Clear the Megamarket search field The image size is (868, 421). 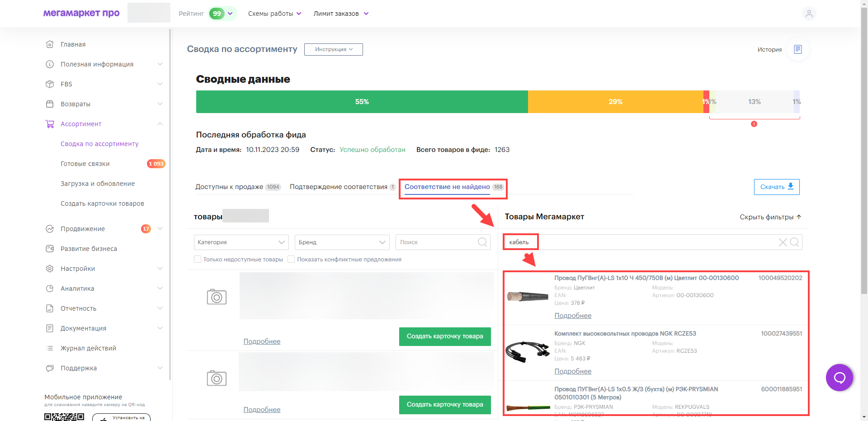783,242
